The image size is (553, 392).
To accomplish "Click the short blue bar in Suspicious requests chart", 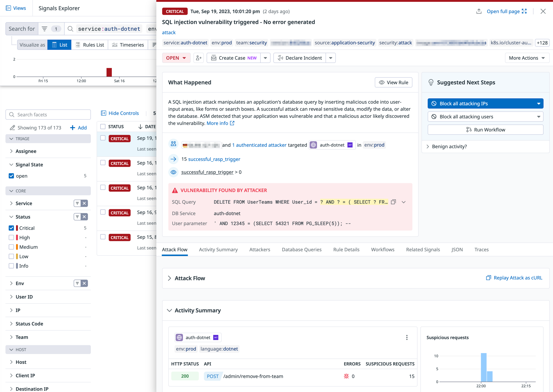I will 489,377.
